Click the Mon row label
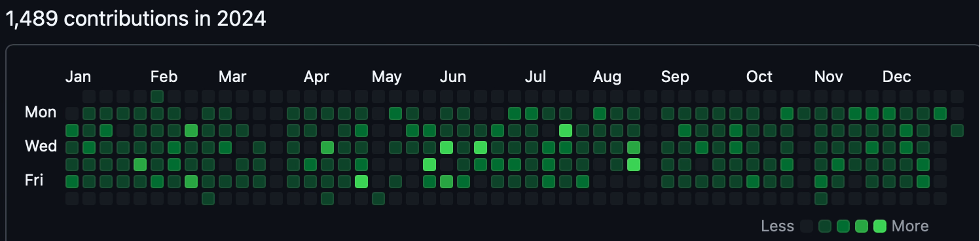980x241 pixels. 41,112
